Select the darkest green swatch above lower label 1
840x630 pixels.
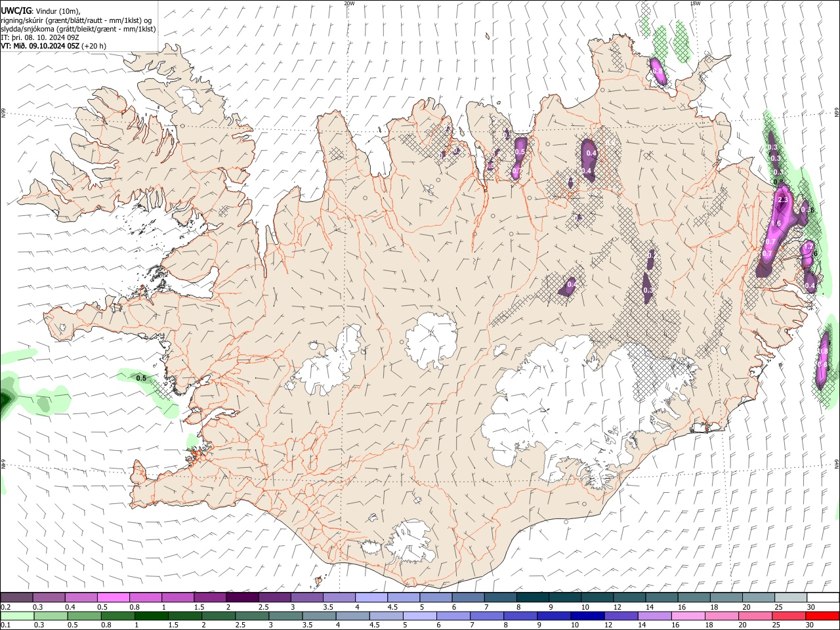(x=151, y=616)
